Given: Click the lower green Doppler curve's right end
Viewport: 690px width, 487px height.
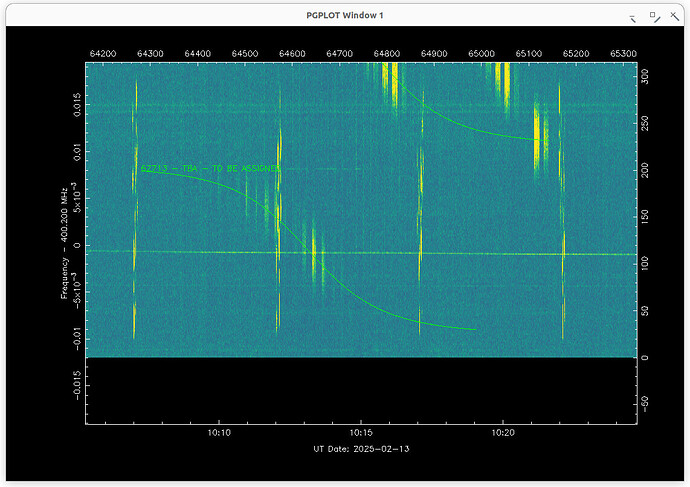Looking at the screenshot, I should point(474,329).
